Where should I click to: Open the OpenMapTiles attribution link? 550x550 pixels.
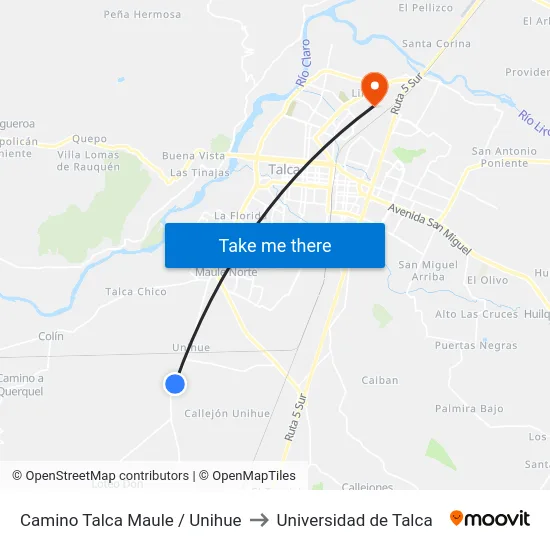click(247, 476)
